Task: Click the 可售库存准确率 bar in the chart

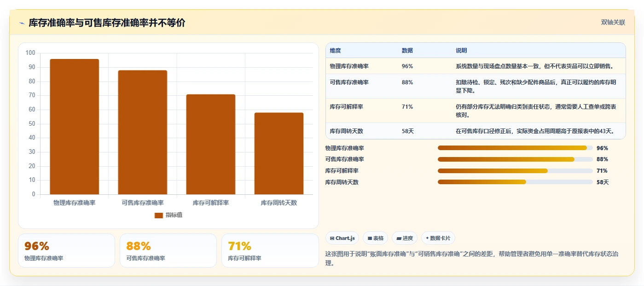Action: (143, 132)
